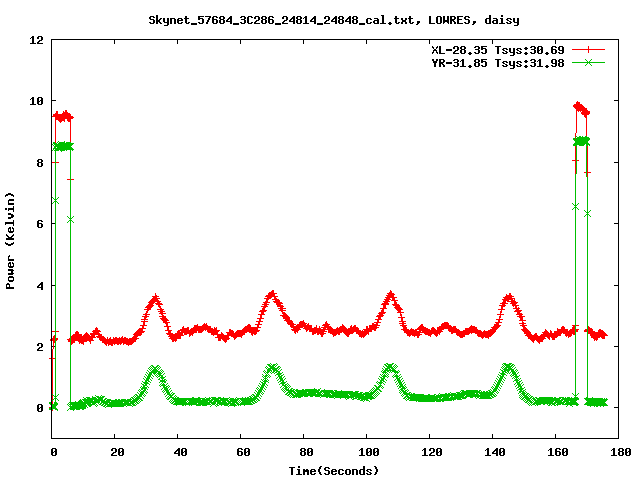640x480 pixels.
Task: Click y-axis tick label 6
Action: tap(40, 224)
